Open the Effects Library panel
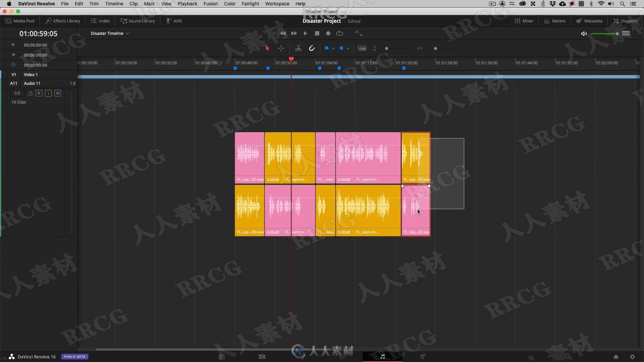The image size is (644, 362). (x=62, y=21)
